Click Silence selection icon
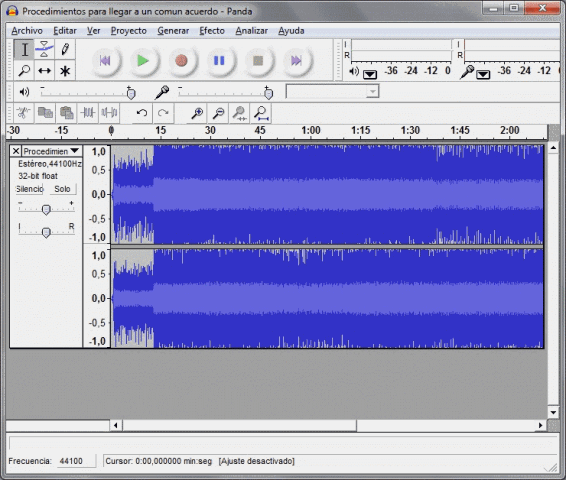Viewport: 566px width, 480px height. click(109, 113)
